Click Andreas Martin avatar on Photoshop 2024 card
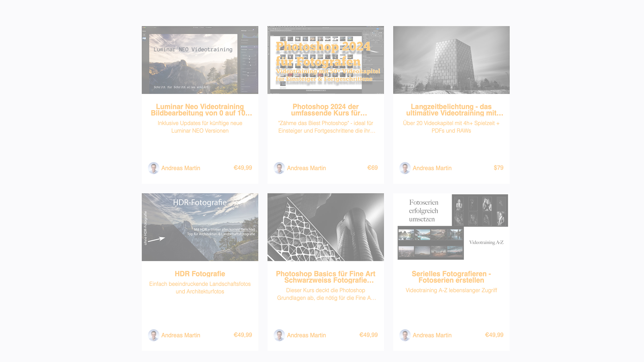The height and width of the screenshot is (362, 644). pyautogui.click(x=279, y=168)
